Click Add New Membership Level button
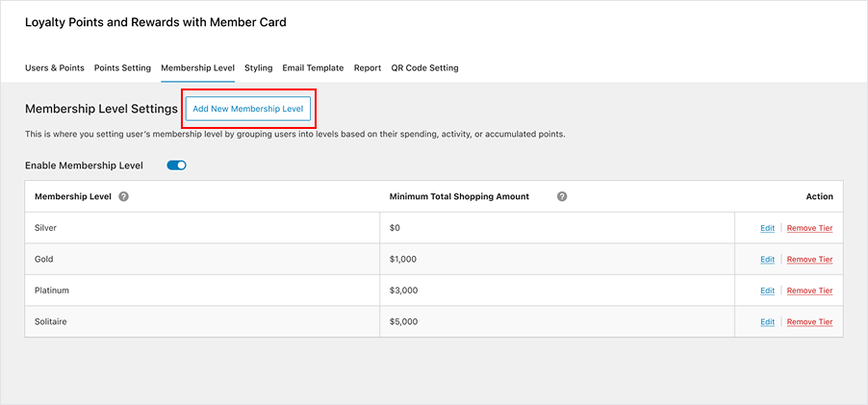Viewport: 868px width, 405px height. (248, 109)
